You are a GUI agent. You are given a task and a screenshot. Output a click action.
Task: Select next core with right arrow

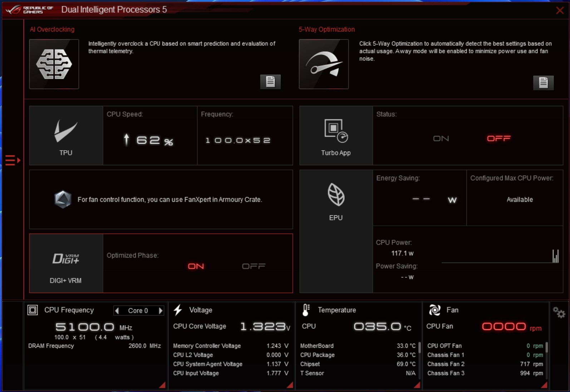pos(161,311)
